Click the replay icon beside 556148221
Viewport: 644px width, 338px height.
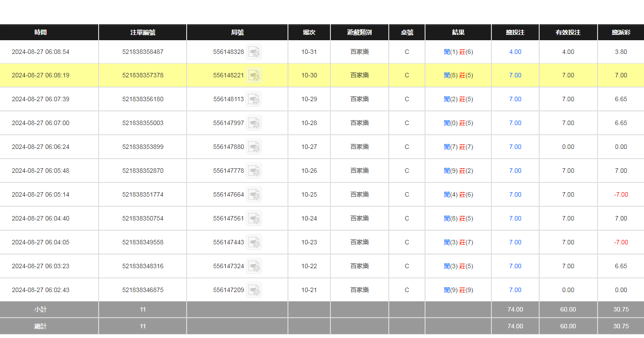coord(253,76)
